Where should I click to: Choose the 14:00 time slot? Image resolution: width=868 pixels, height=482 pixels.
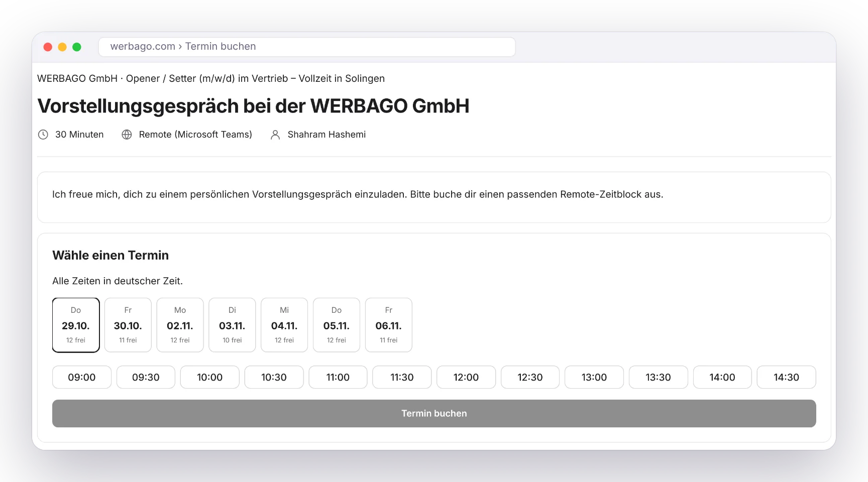click(x=722, y=377)
